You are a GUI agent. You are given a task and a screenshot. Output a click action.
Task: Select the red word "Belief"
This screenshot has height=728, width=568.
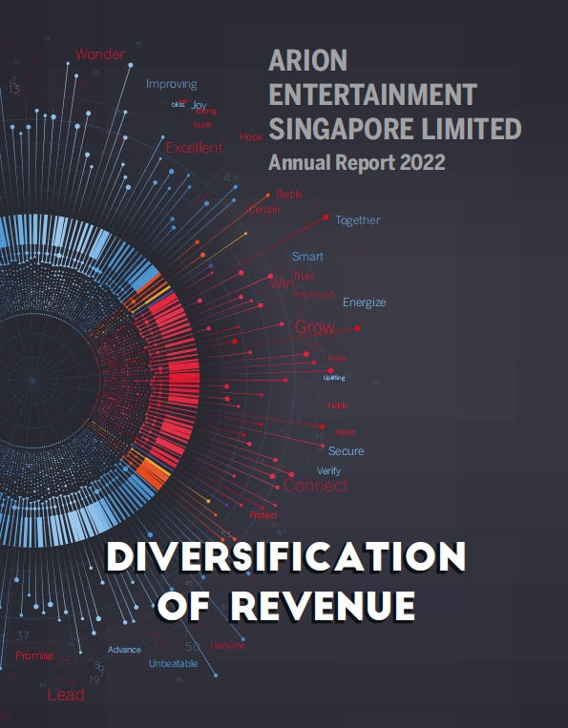point(346,432)
